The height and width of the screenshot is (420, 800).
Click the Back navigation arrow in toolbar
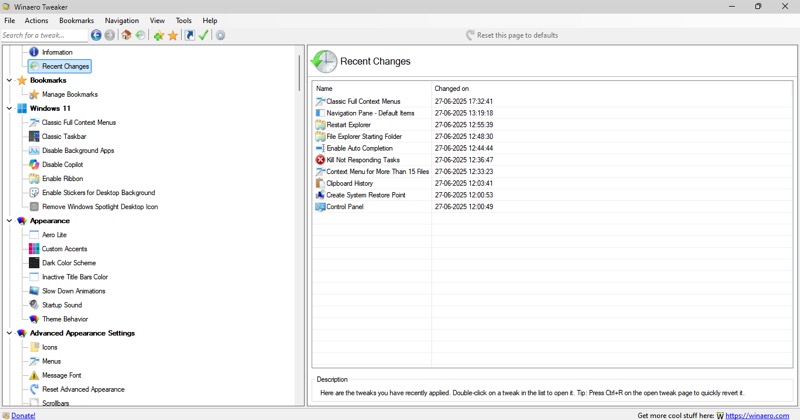[x=96, y=35]
